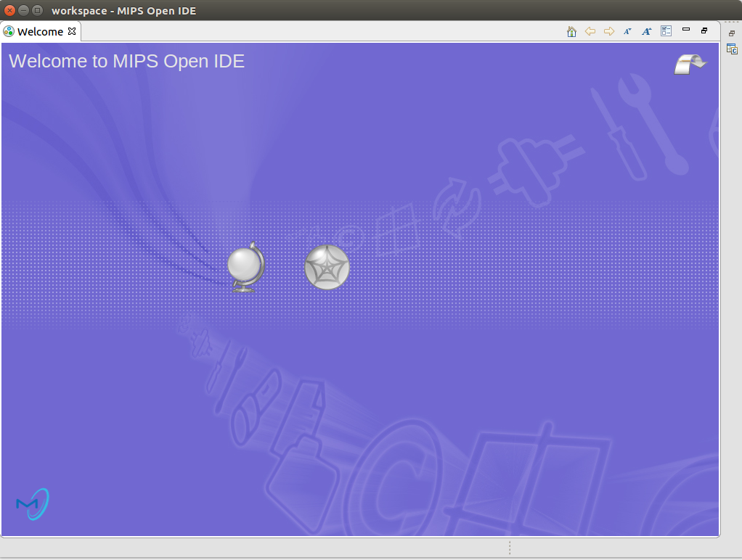Navigate forward with the right arrow icon
Image resolution: width=742 pixels, height=560 pixels.
coord(609,31)
